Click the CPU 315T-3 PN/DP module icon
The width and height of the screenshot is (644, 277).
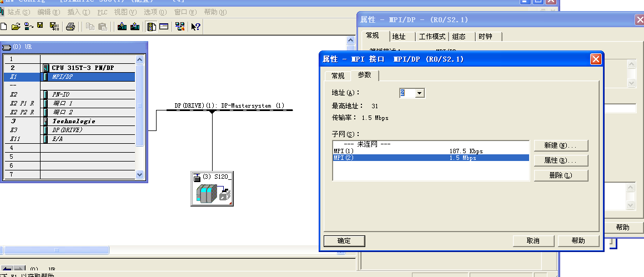coord(46,68)
